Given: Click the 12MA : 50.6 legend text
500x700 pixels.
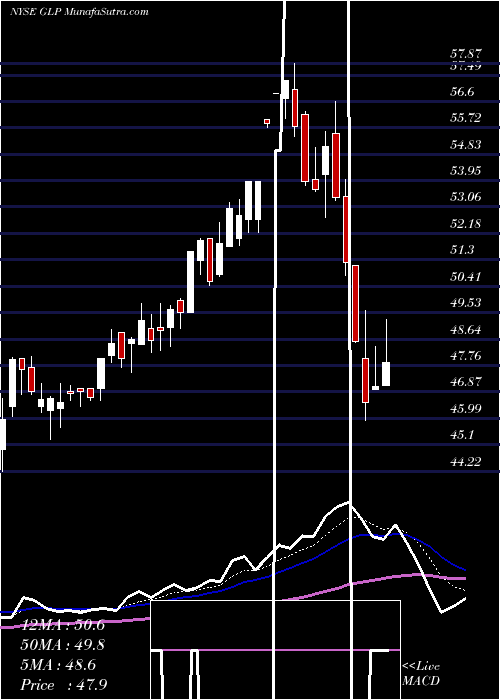Looking at the screenshot, I should pos(63,625).
